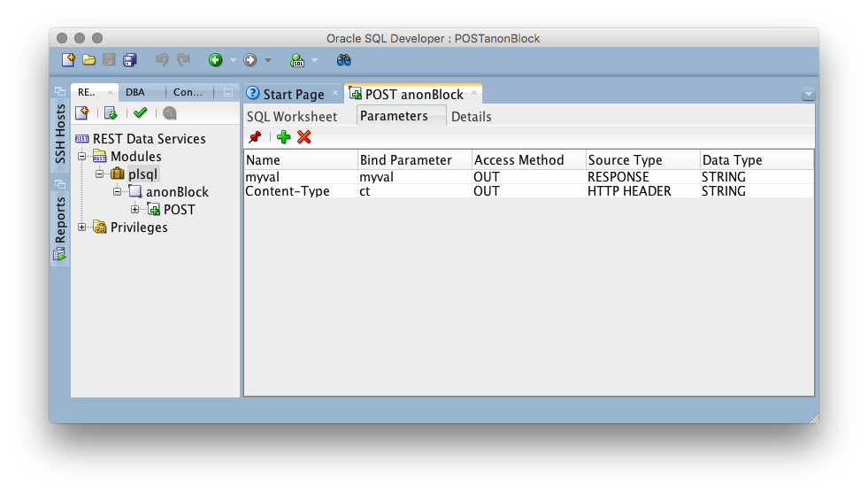Select the Privileges folder
The image size is (868, 494).
point(139,227)
